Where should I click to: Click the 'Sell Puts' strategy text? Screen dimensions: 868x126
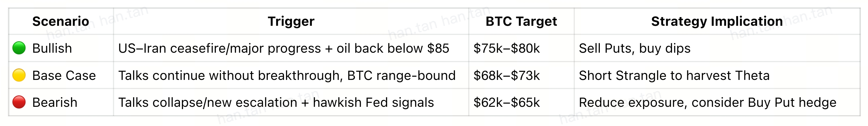[605, 48]
